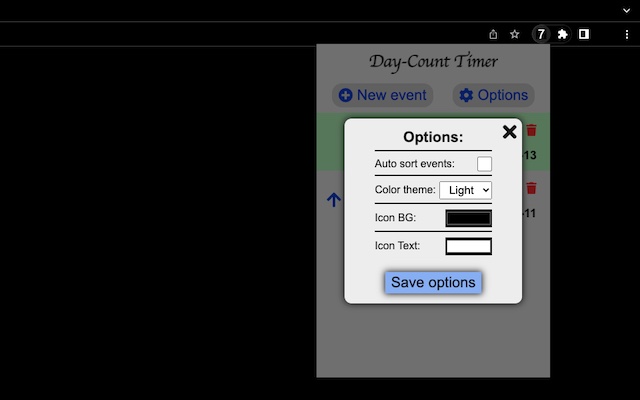Open the browser Extensions puzzle icon

[x=562, y=34]
